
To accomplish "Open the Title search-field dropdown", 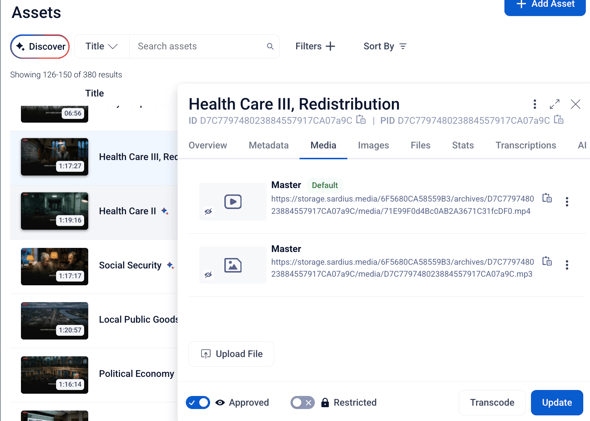I will click(102, 46).
